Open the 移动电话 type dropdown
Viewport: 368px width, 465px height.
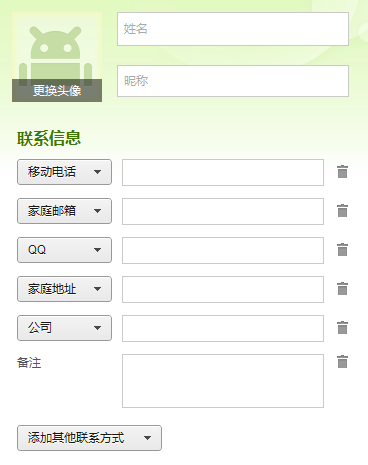coord(64,172)
